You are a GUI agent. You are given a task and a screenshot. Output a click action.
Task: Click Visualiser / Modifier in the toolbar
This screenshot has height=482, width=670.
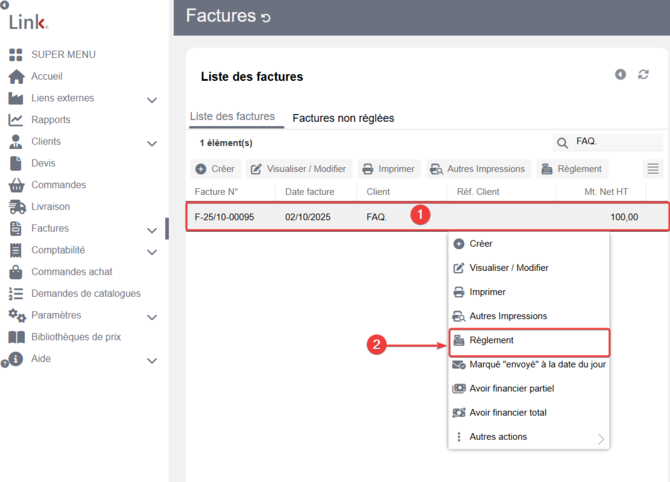coord(299,169)
